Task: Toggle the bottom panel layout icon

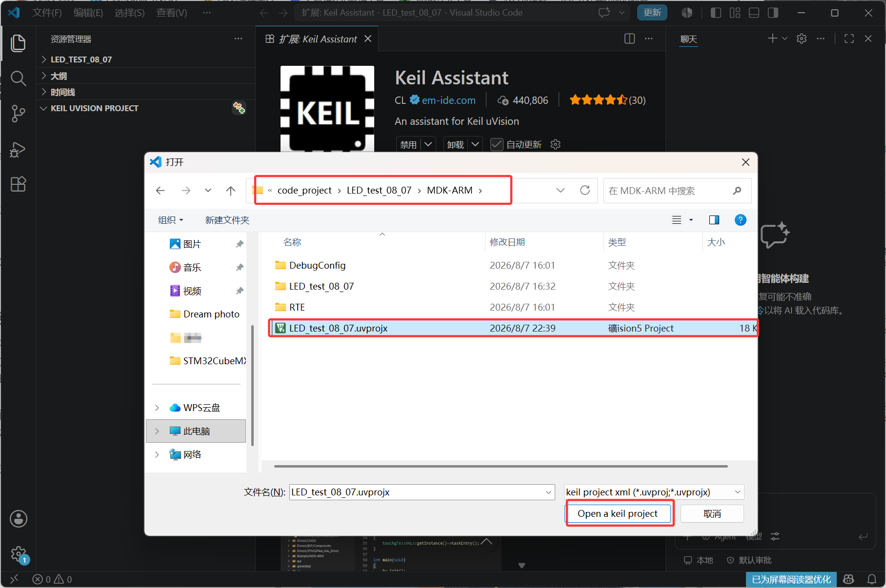Action: pos(754,13)
